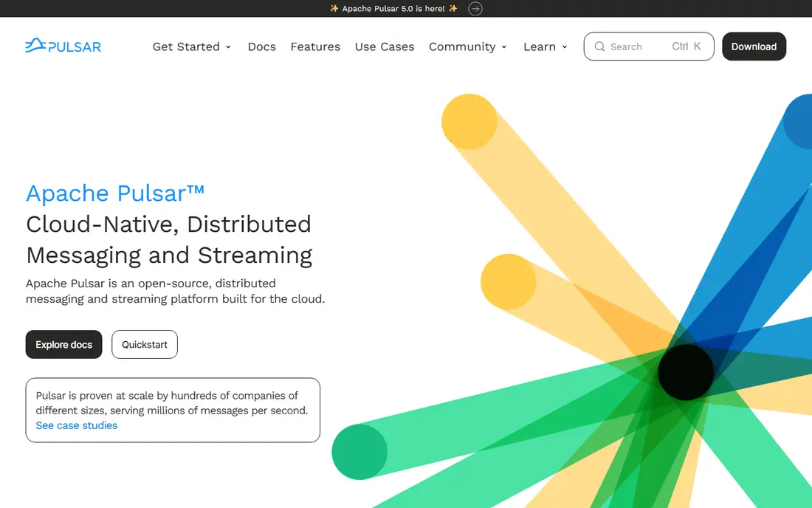Click the Explore docs button

(x=63, y=344)
